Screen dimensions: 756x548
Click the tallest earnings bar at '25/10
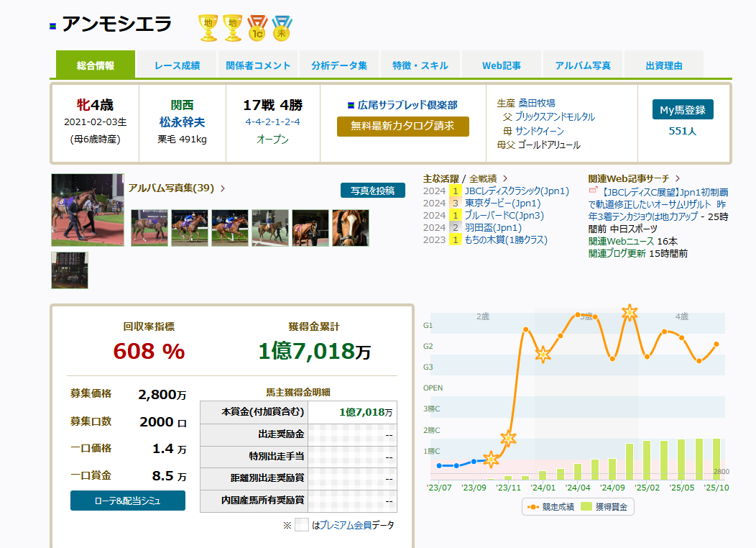click(716, 460)
